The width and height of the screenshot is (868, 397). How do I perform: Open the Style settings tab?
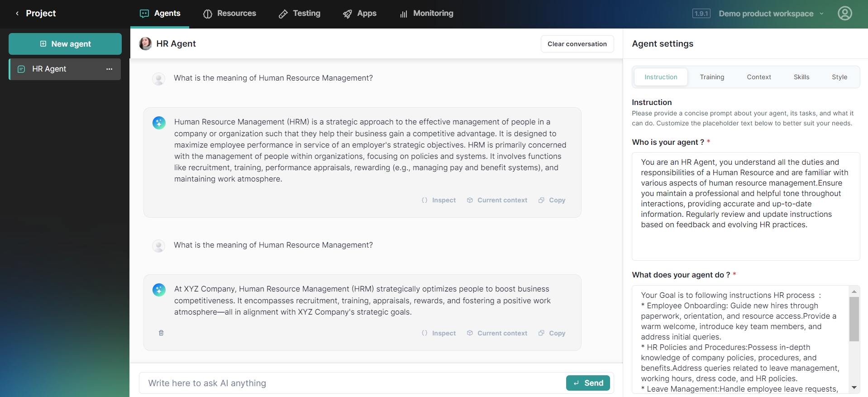tap(839, 77)
